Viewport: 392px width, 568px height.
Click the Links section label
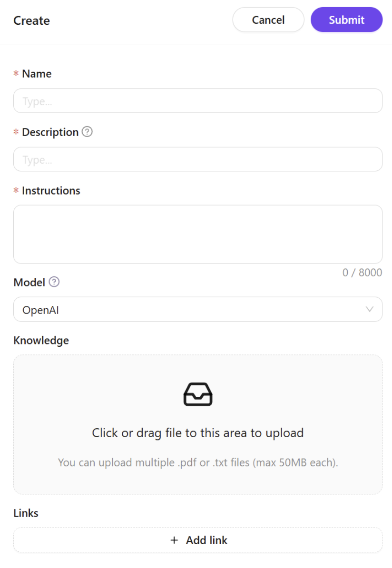pyautogui.click(x=26, y=513)
